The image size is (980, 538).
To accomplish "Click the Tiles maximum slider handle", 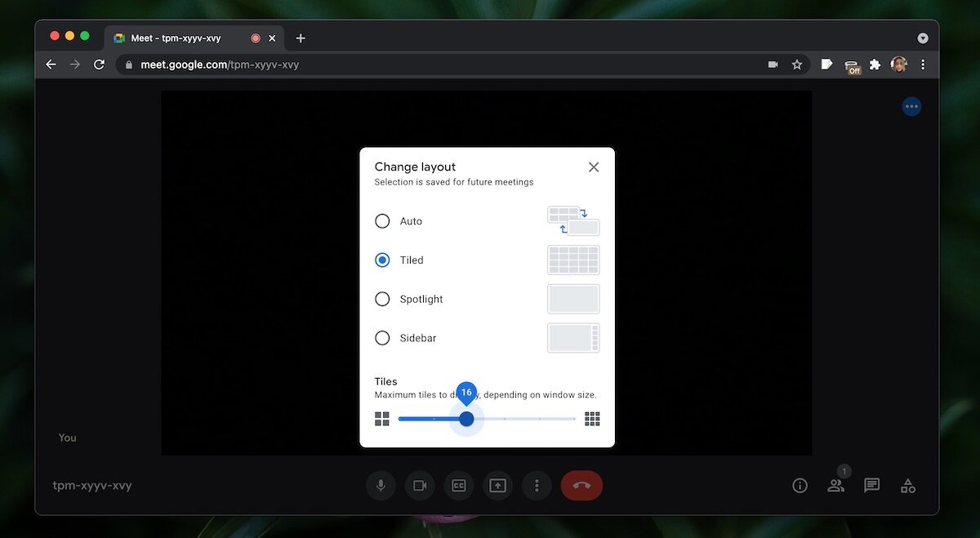I will pyautogui.click(x=466, y=418).
